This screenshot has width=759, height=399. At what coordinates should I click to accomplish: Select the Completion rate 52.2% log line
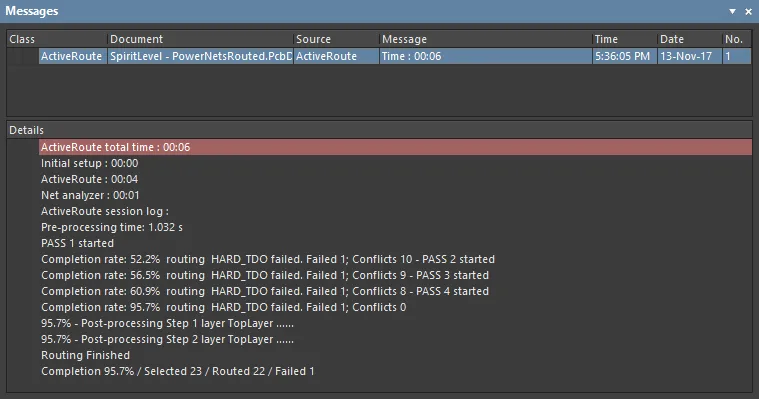[x=268, y=259]
